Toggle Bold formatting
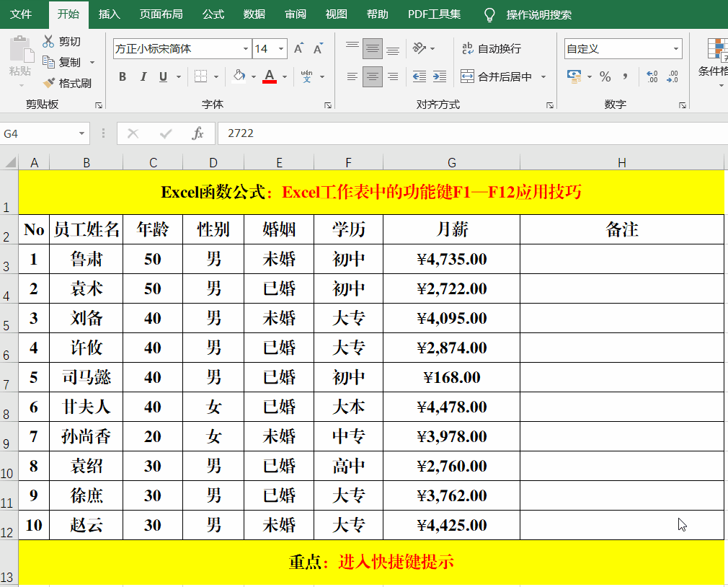 123,76
